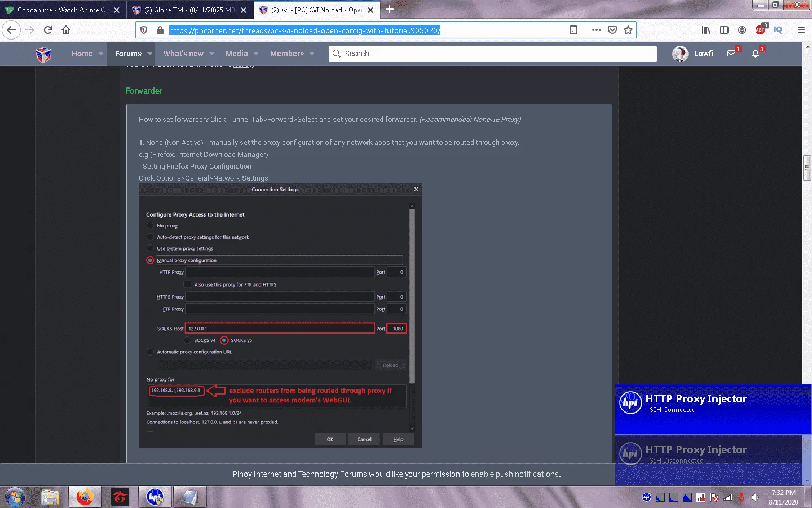The width and height of the screenshot is (812, 508).
Task: Show tracking protection shield info
Action: [x=144, y=30]
